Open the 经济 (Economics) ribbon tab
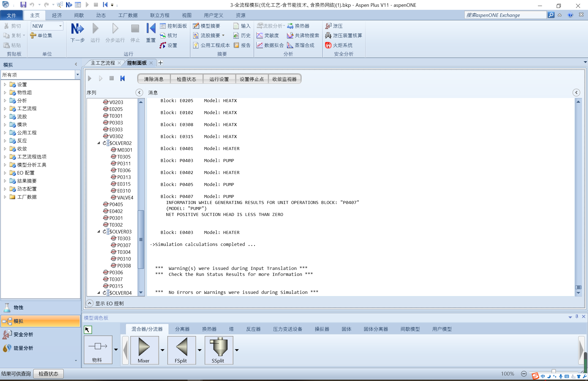This screenshot has height=381, width=588. (57, 15)
